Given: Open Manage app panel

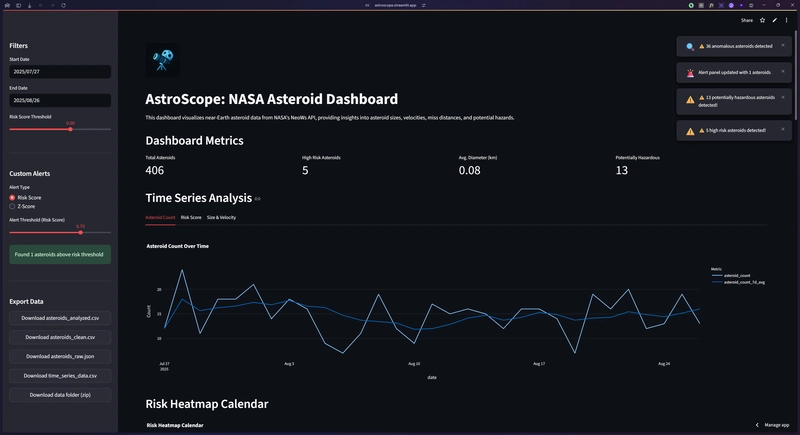Looking at the screenshot, I should pyautogui.click(x=777, y=425).
